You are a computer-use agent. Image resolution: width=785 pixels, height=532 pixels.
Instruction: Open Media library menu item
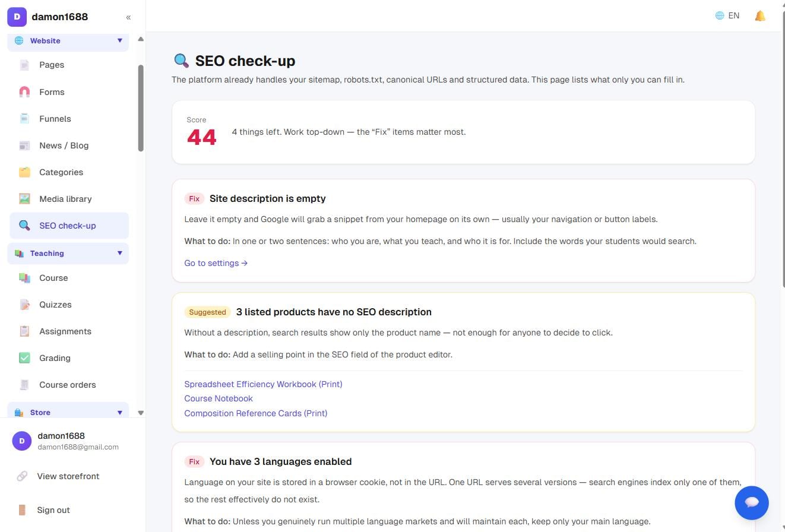(69, 199)
